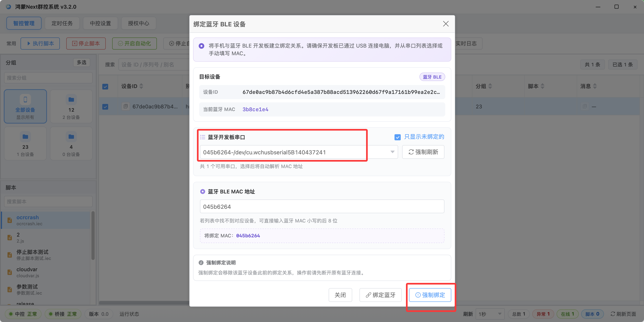Switch to the 定时任务 tab
Viewport: 644px width, 322px height.
(62, 23)
